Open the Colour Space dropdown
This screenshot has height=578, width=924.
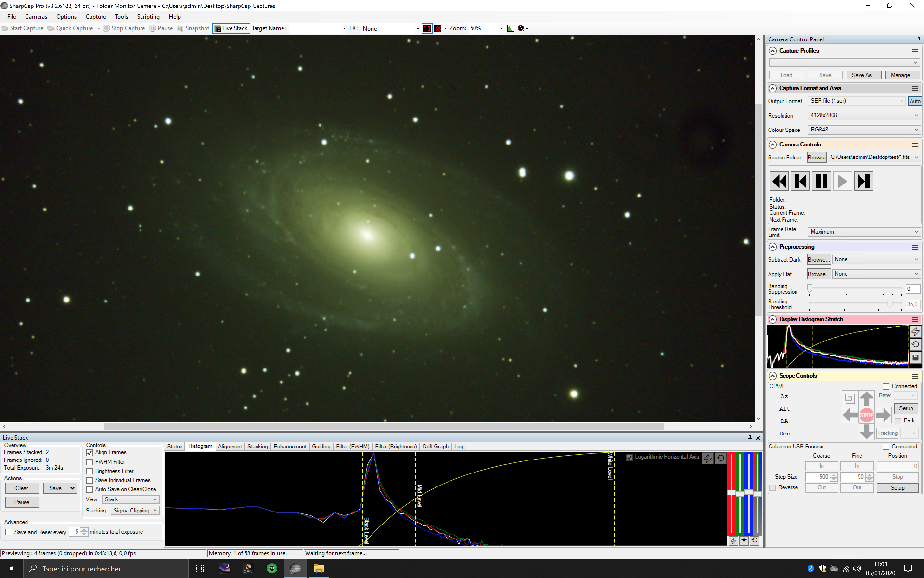pos(864,130)
